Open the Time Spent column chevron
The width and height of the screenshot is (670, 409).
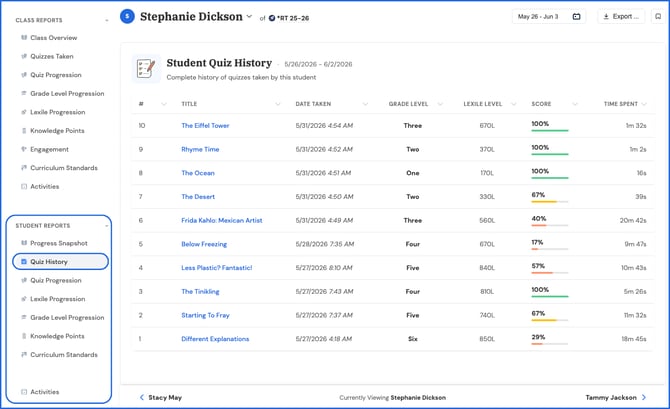644,104
